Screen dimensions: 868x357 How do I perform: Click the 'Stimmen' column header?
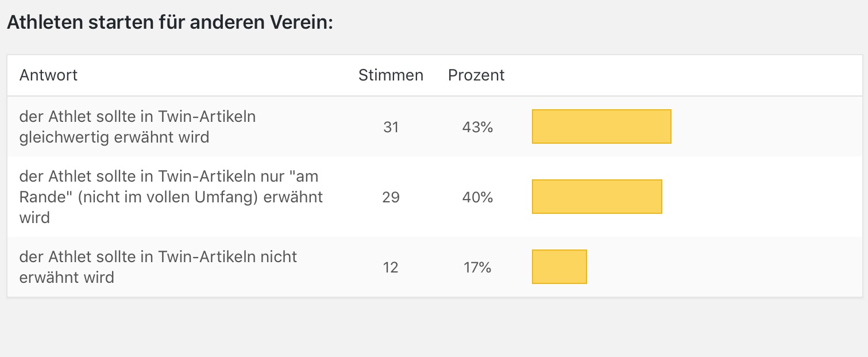pyautogui.click(x=391, y=75)
